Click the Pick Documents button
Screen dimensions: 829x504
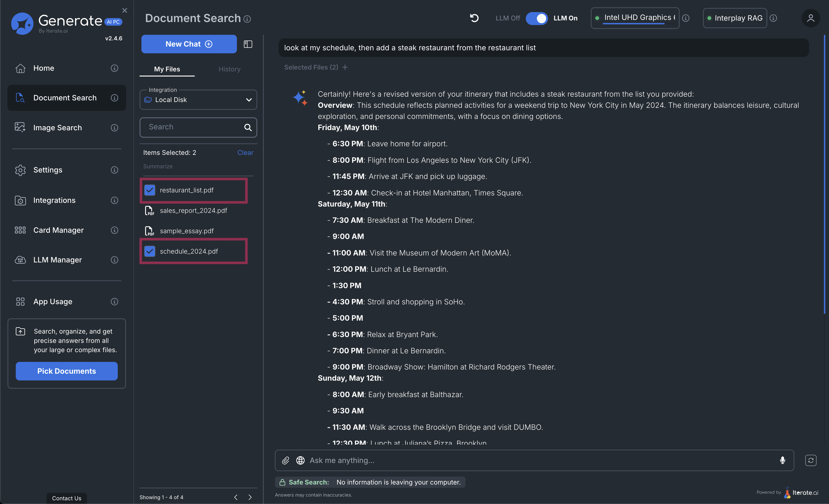pyautogui.click(x=67, y=371)
